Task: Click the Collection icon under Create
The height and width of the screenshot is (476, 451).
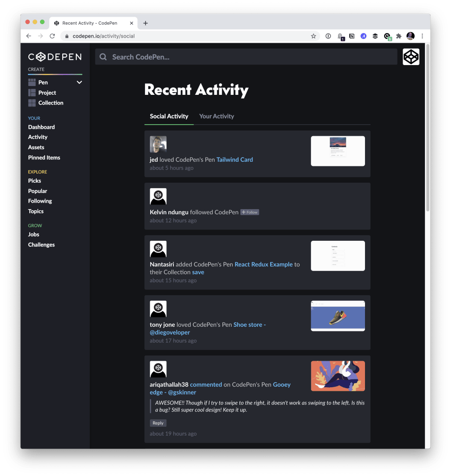Action: pos(32,103)
